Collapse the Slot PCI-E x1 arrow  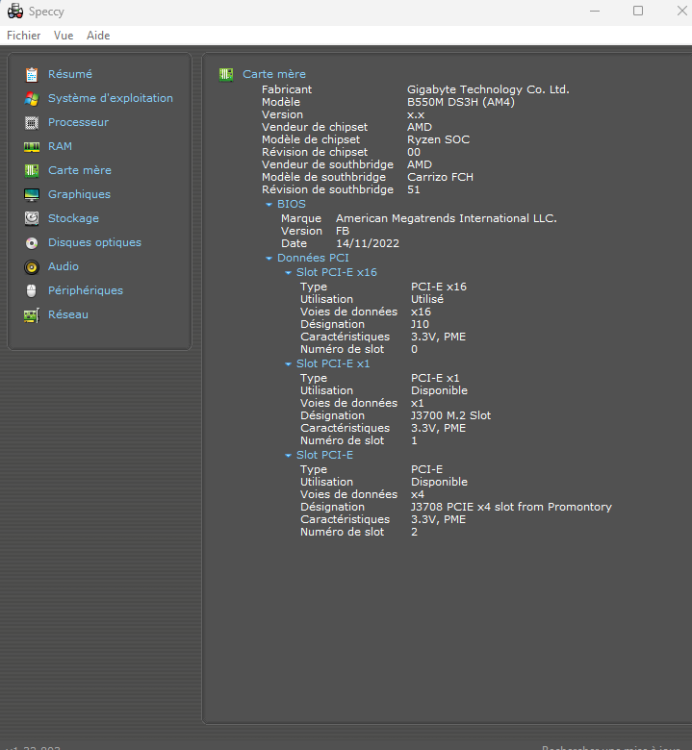click(x=288, y=364)
